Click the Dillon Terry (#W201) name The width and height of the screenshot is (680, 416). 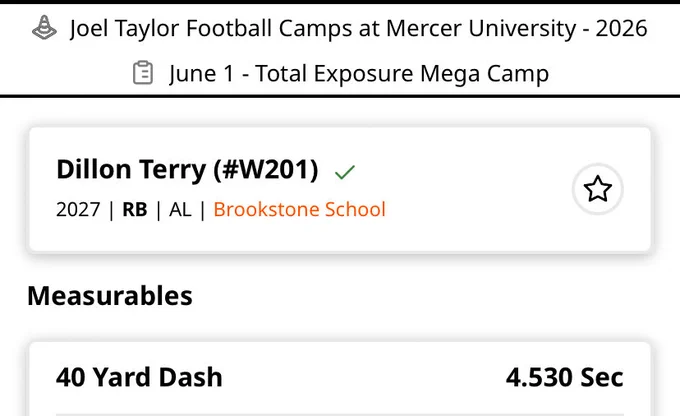tap(187, 169)
